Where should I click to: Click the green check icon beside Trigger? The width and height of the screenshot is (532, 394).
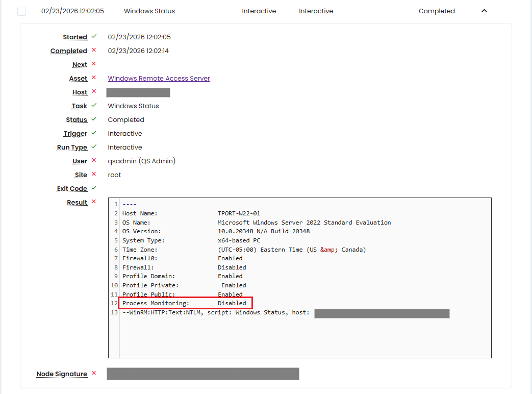tap(93, 133)
